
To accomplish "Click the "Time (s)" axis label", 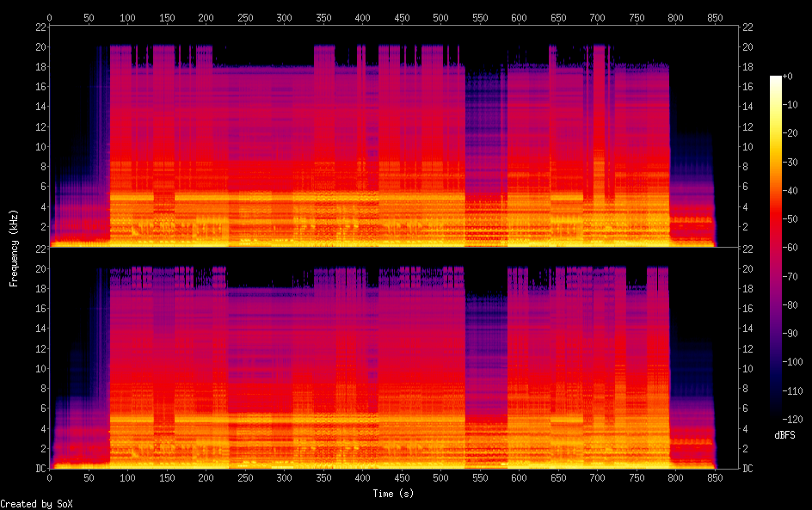I will pyautogui.click(x=394, y=493).
